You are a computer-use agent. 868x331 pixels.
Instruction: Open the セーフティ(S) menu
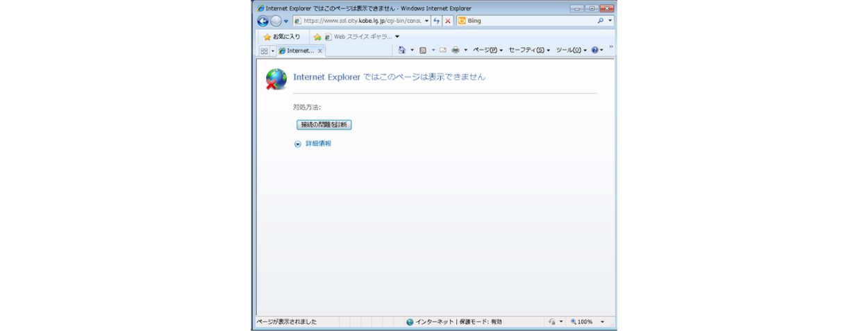pos(529,50)
